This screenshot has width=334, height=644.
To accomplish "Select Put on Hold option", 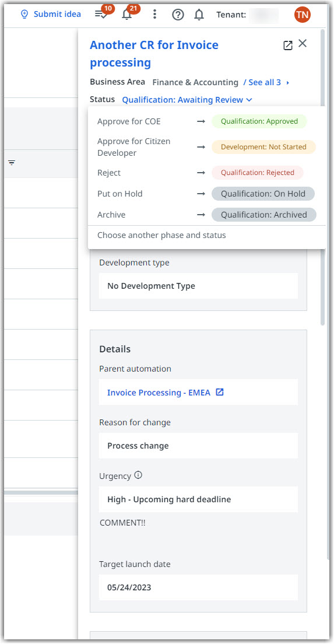I will click(207, 194).
